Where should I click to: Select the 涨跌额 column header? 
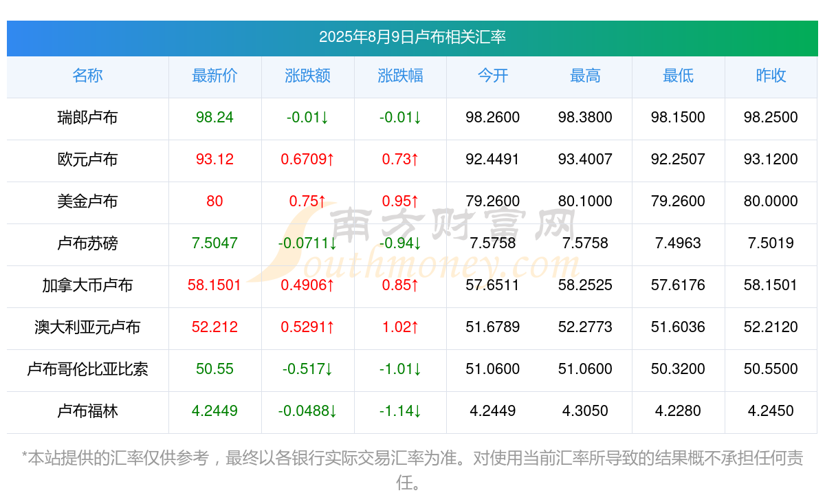[307, 76]
